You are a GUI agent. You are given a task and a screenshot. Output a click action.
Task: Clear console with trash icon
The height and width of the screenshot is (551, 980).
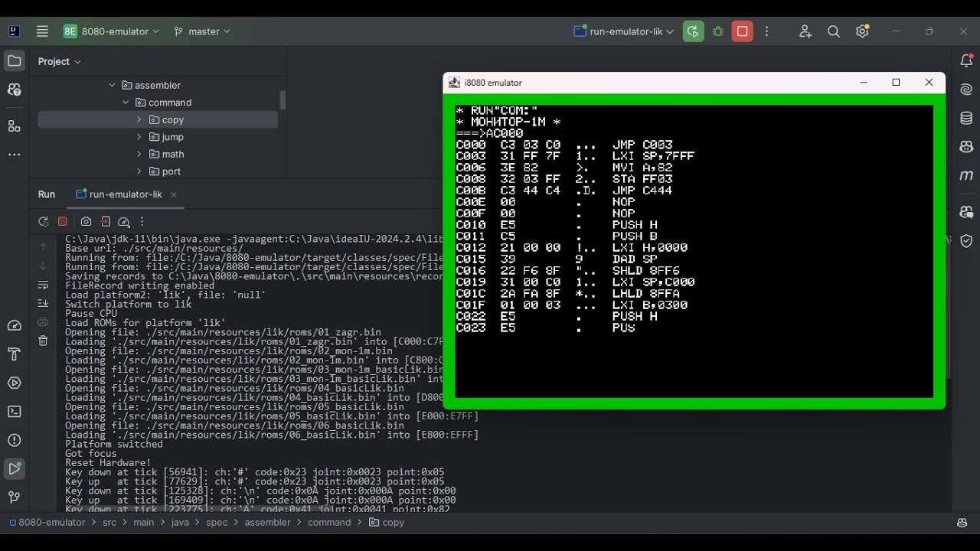click(43, 341)
